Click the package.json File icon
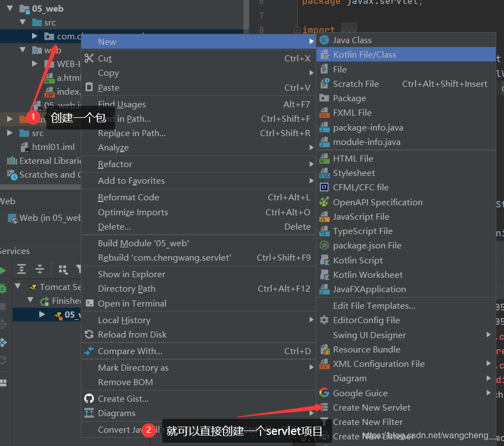This screenshot has height=446, width=504. (x=324, y=245)
